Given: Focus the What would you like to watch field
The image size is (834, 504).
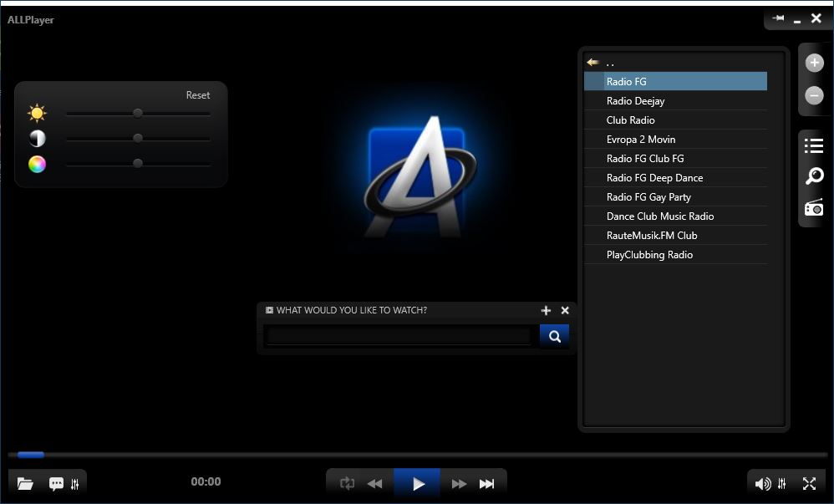Looking at the screenshot, I should 399,336.
